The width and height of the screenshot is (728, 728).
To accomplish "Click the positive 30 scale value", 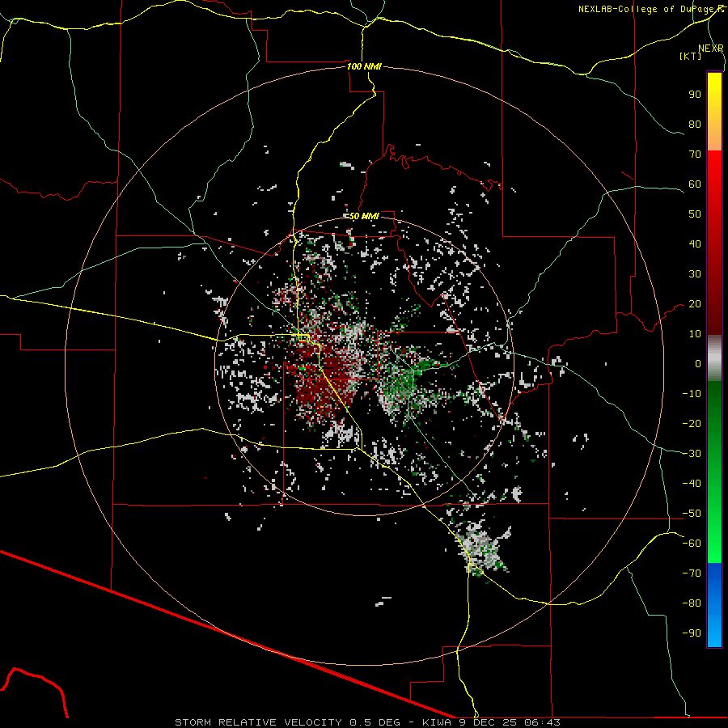I will tap(695, 274).
